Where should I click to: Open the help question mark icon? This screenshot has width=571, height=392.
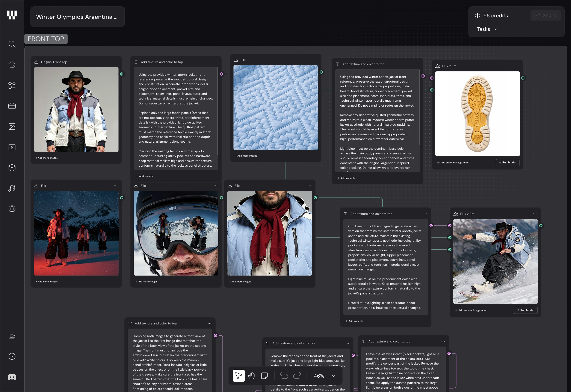(x=12, y=356)
